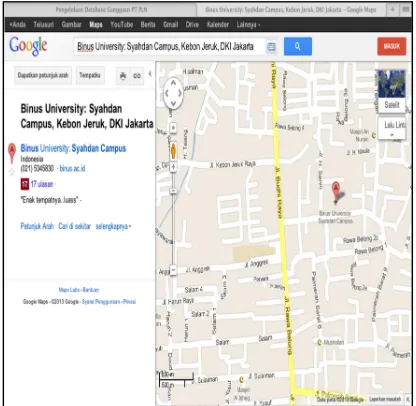Screen dimensions: 416x406
Task: Collapse the side panel with arrow
Action: pyautogui.click(x=150, y=74)
